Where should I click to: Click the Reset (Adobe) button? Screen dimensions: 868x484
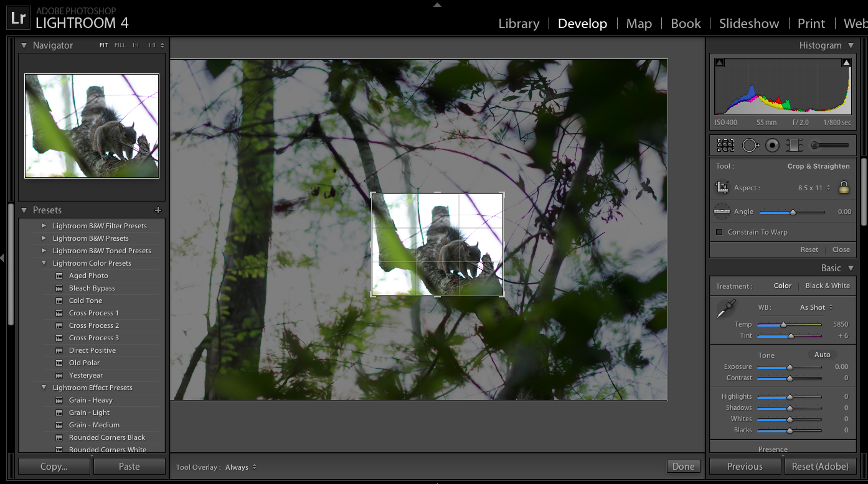(819, 467)
